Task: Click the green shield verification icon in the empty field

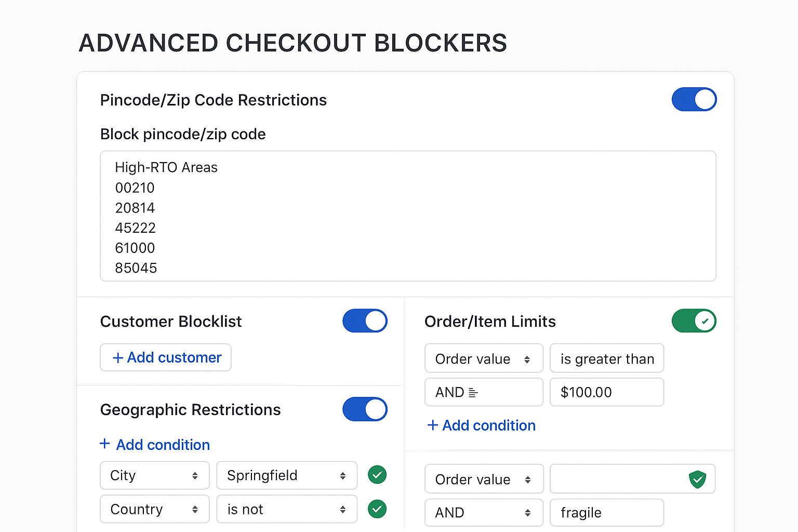Action: coord(698,478)
